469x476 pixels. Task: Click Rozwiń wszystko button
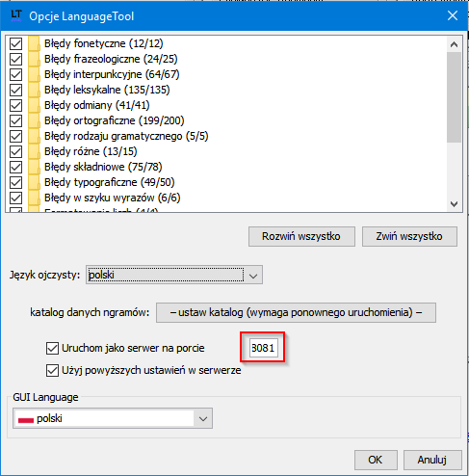(x=301, y=236)
